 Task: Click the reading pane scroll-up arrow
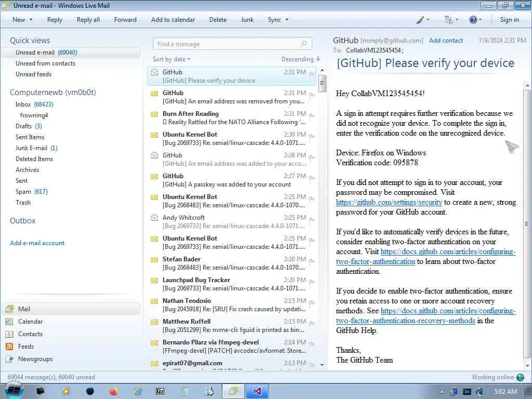pos(527,86)
